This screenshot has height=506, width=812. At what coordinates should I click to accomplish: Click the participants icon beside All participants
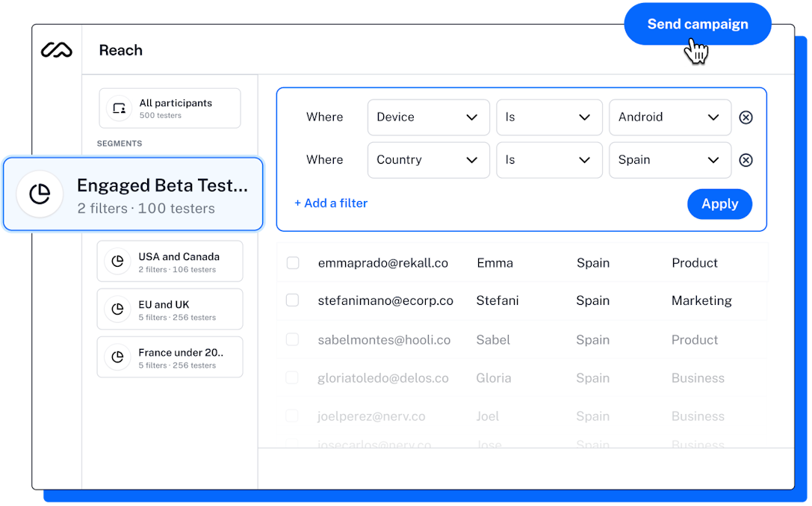point(118,108)
